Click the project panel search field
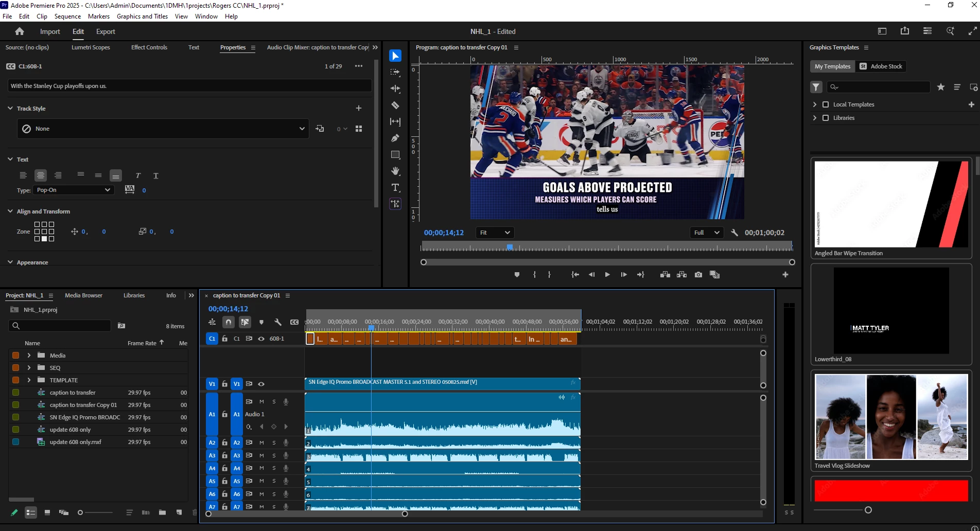 point(60,326)
